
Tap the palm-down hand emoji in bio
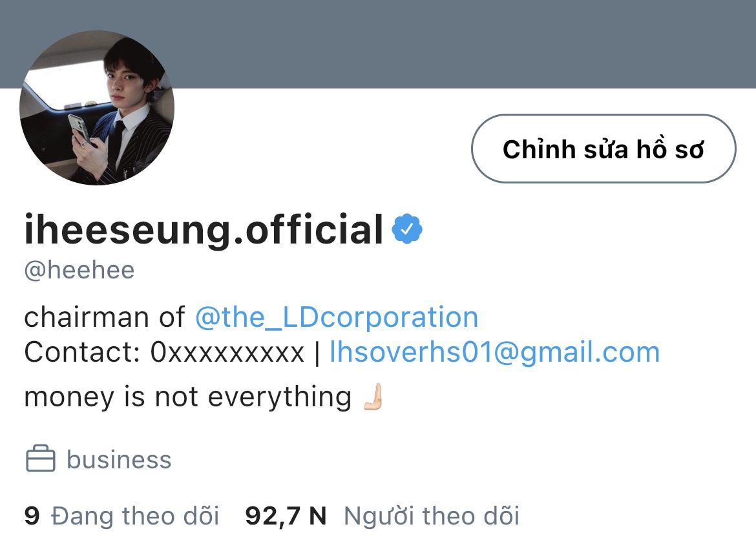(373, 397)
